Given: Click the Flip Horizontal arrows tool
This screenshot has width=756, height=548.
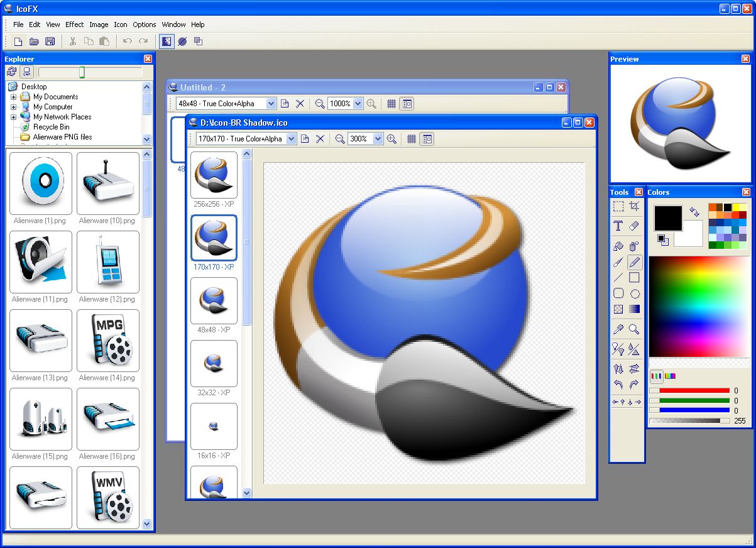Looking at the screenshot, I should point(634,369).
